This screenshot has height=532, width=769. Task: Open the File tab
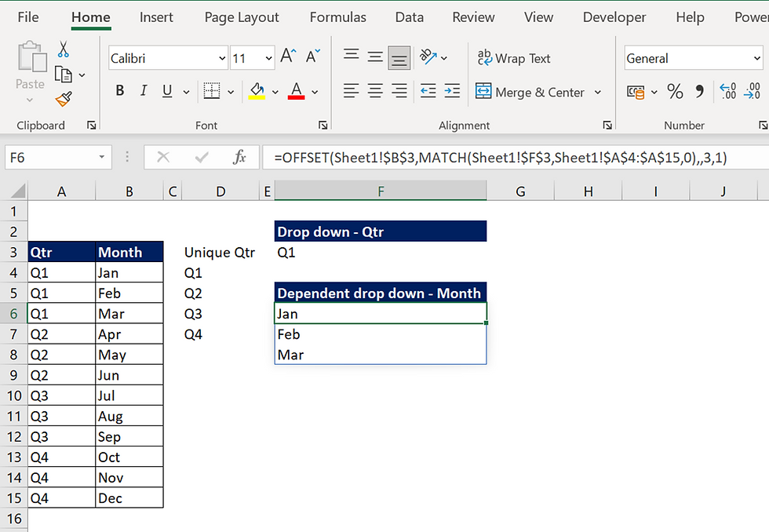click(x=28, y=17)
